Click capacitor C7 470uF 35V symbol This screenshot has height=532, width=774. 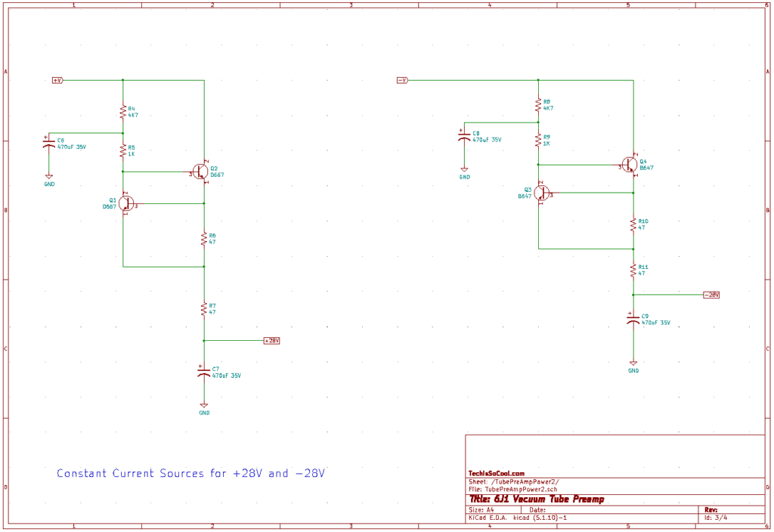[203, 372]
